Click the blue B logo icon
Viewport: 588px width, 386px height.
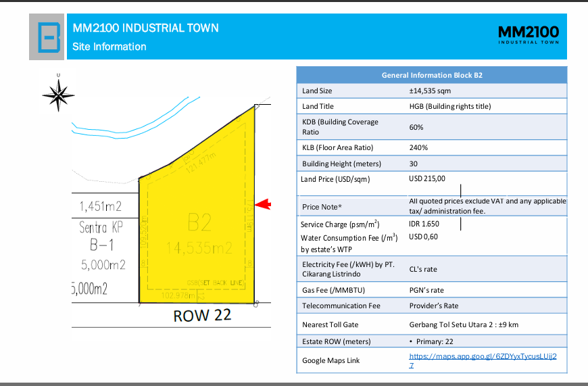(49, 37)
